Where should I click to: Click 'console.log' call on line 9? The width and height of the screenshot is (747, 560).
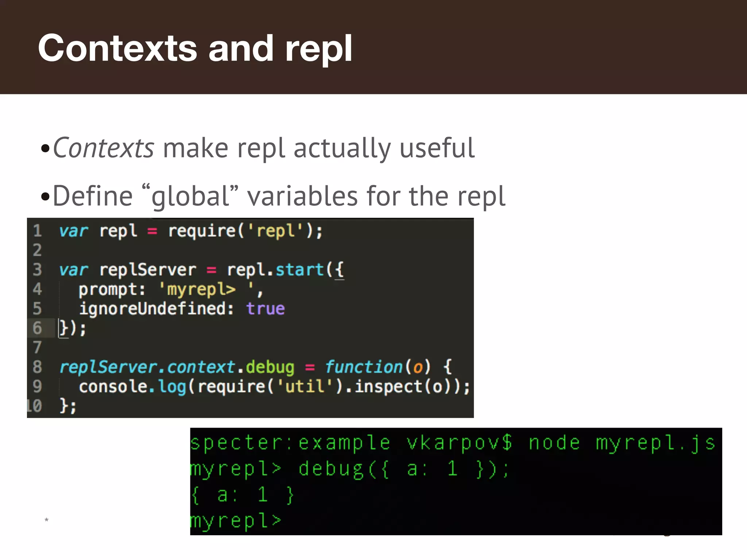[x=132, y=386]
